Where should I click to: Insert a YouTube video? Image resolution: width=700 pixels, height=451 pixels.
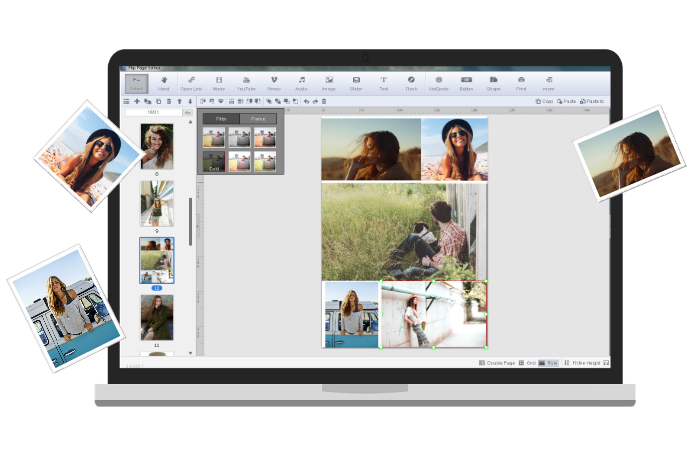click(x=245, y=82)
